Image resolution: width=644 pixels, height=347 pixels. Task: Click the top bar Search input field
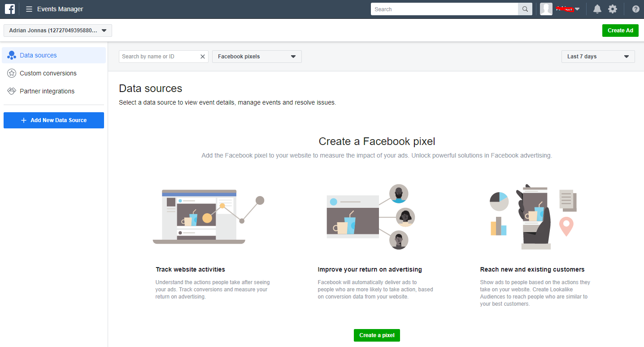point(444,9)
